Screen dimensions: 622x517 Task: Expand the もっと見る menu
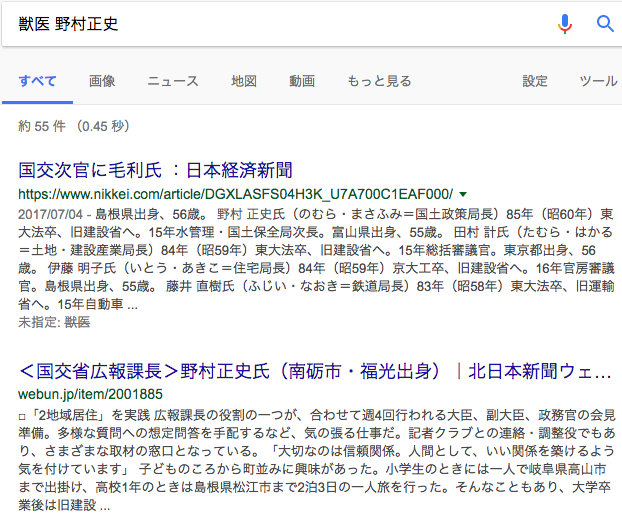pos(379,81)
